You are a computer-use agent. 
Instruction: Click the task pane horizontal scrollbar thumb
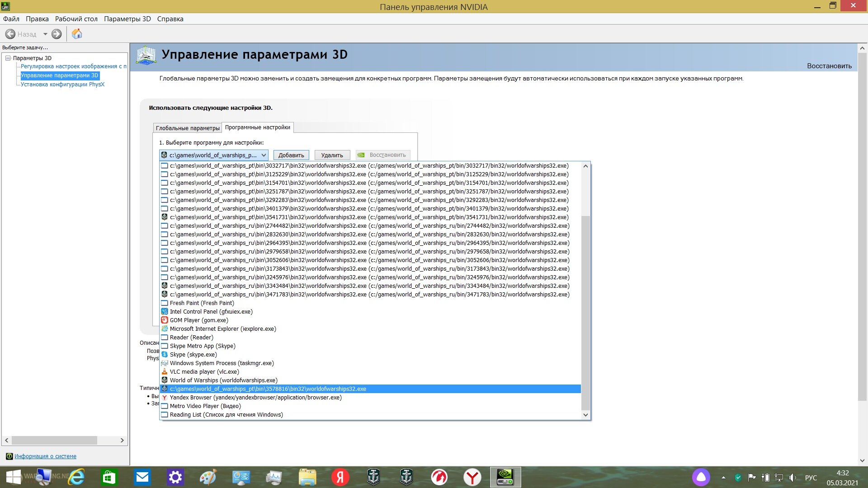(x=54, y=440)
